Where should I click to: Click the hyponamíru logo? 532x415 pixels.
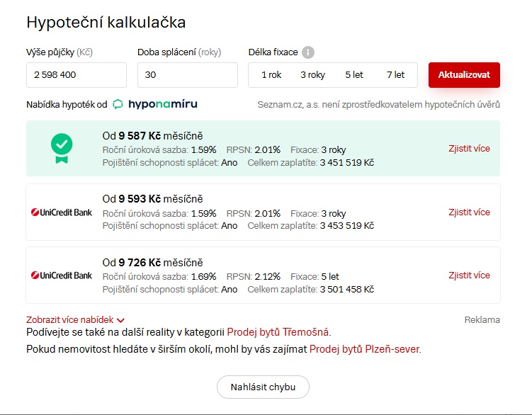[x=155, y=104]
